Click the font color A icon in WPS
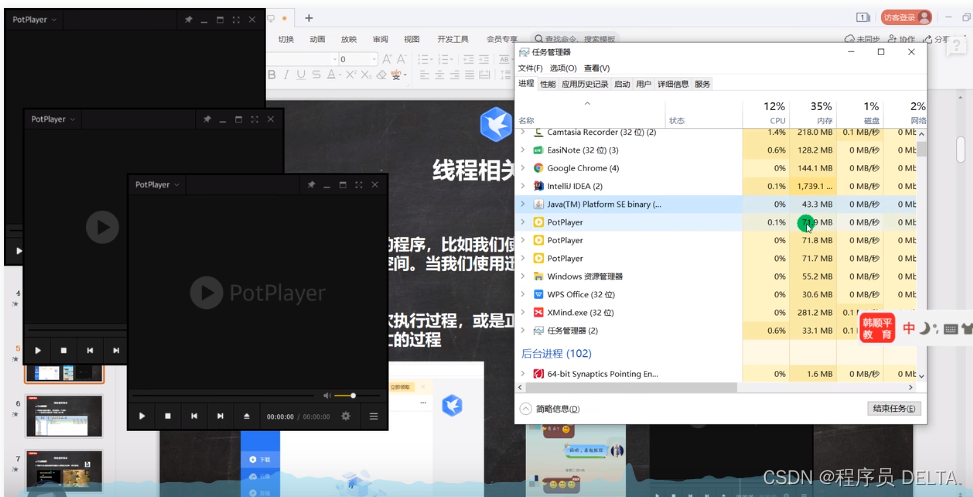Screen dimensions: 973x497 (x=331, y=75)
